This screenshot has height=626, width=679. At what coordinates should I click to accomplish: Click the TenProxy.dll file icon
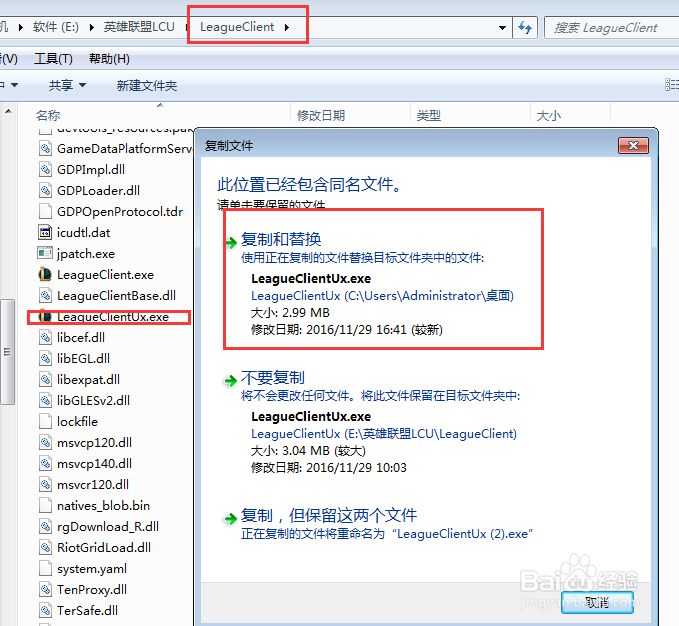click(x=45, y=590)
